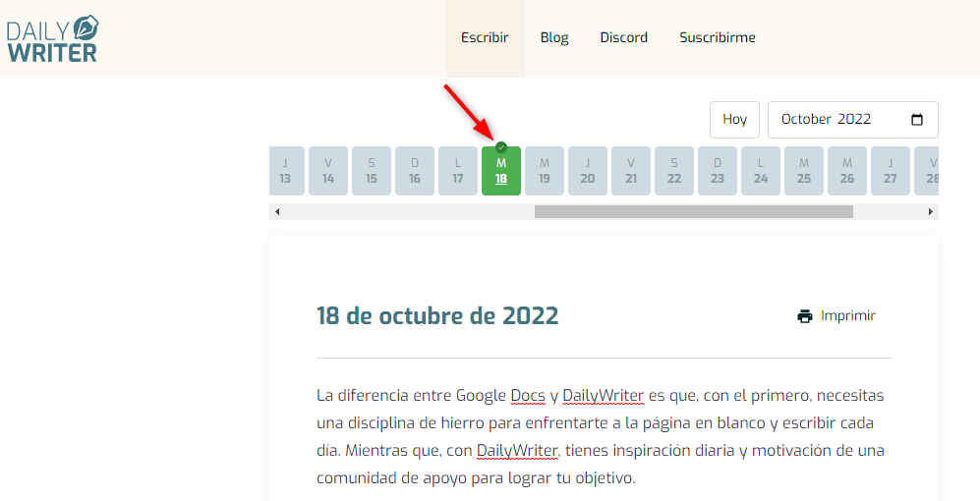980x501 pixels.
Task: Click the heading 18 de octubre de 2022
Action: [x=437, y=316]
